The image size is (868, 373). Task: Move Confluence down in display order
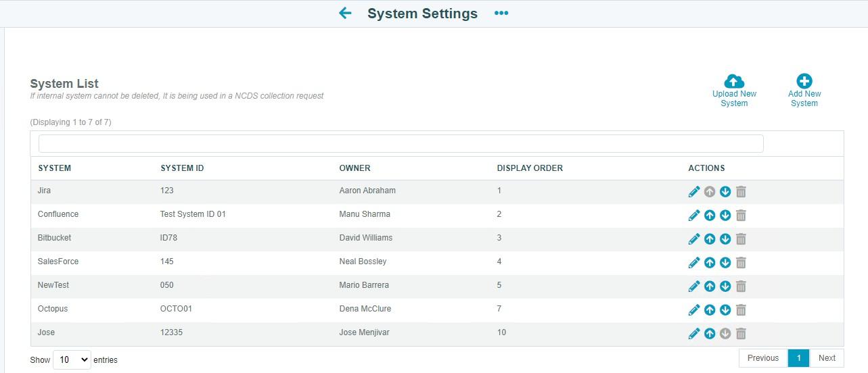725,216
